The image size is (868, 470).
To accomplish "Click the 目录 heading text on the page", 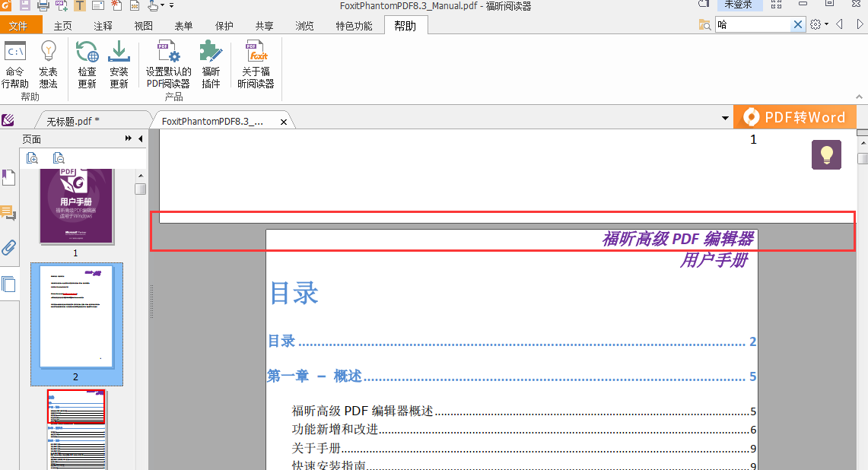I will (294, 293).
